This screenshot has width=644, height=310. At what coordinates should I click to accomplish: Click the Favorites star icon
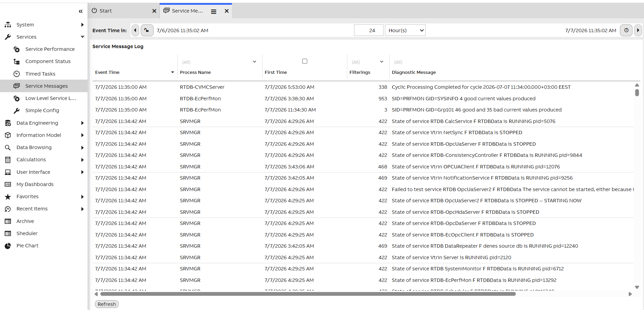[x=8, y=197]
